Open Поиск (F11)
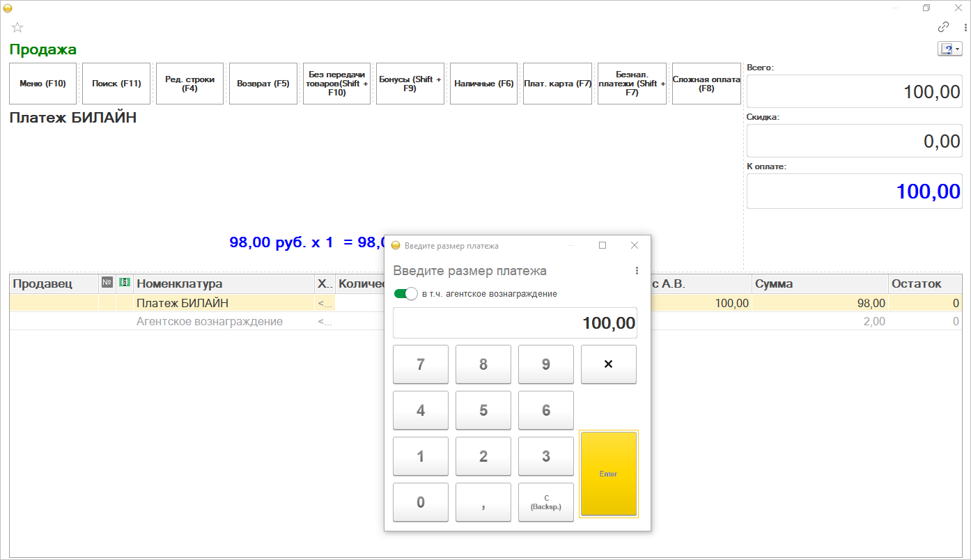Viewport: 971px width, 560px height. [x=116, y=84]
